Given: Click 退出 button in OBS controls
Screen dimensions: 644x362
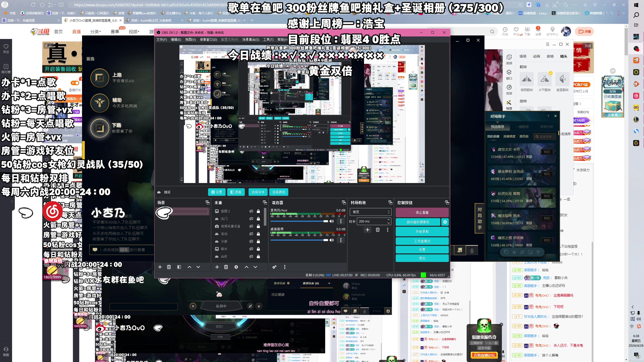Looking at the screenshot, I should (422, 258).
